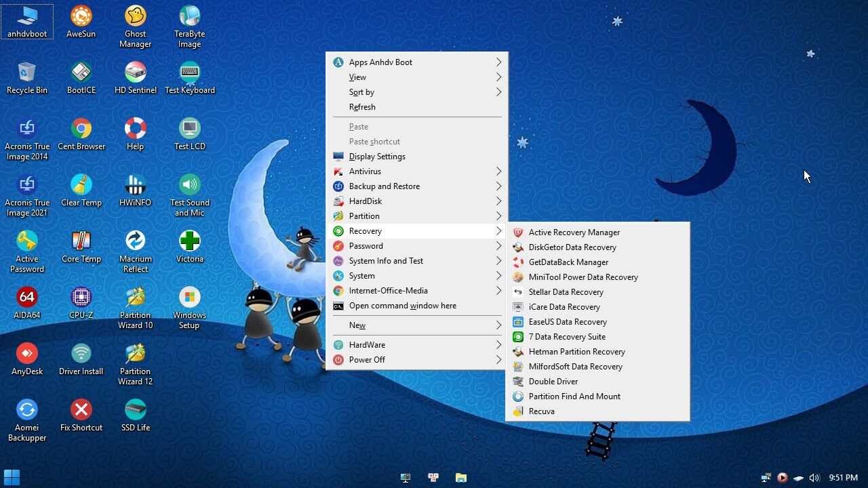The width and height of the screenshot is (868, 488).
Task: Select the BootICE desktop icon
Action: [x=81, y=78]
